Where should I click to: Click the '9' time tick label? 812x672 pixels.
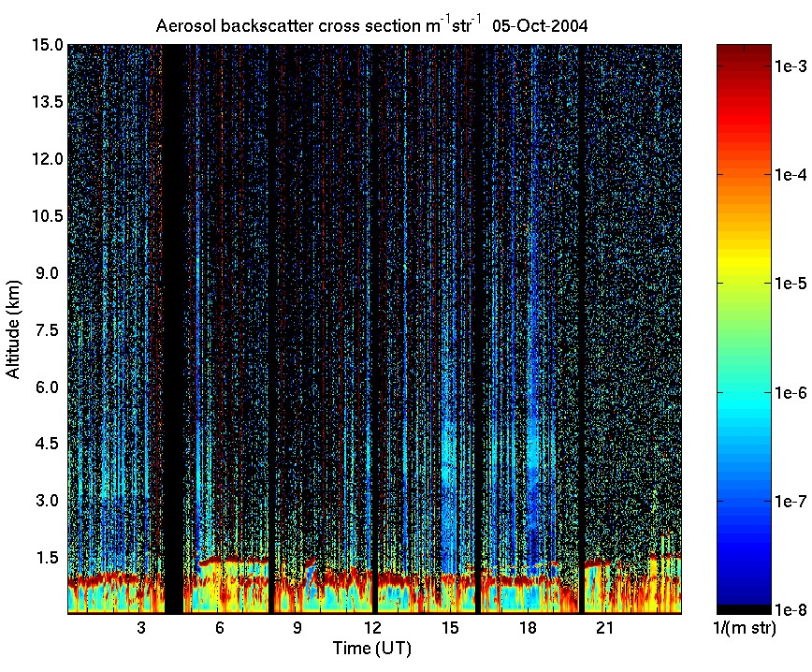coord(297,628)
